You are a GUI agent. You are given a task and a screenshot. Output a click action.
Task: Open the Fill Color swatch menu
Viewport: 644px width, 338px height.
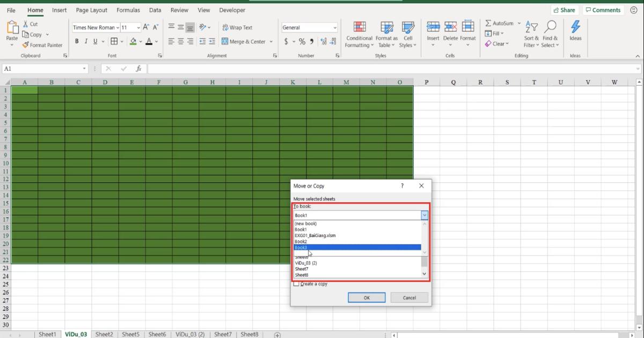pos(134,41)
